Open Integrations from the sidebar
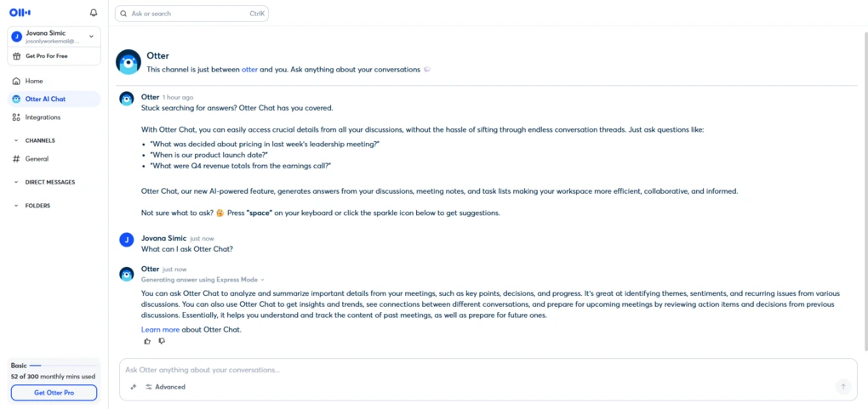 pos(43,117)
